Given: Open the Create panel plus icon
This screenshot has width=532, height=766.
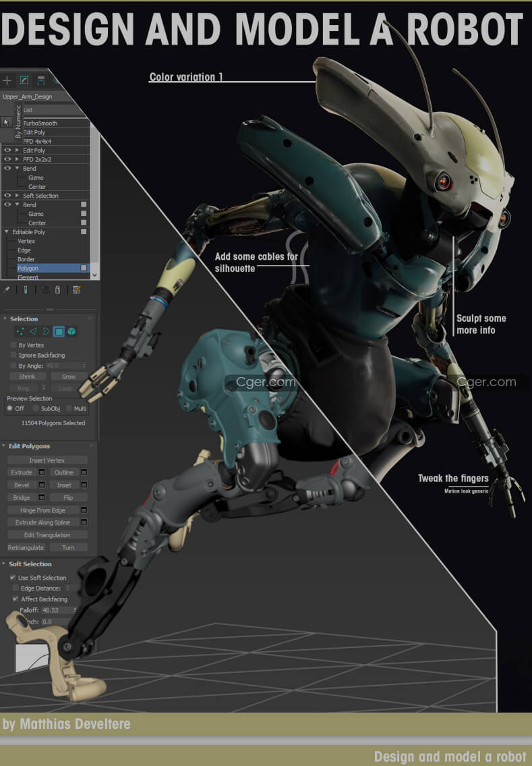Looking at the screenshot, I should (7, 80).
